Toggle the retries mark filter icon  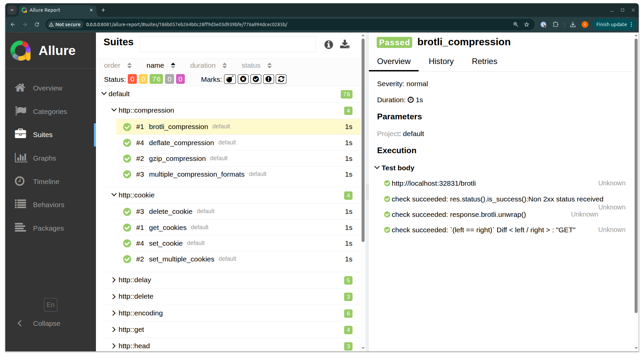pyautogui.click(x=281, y=79)
